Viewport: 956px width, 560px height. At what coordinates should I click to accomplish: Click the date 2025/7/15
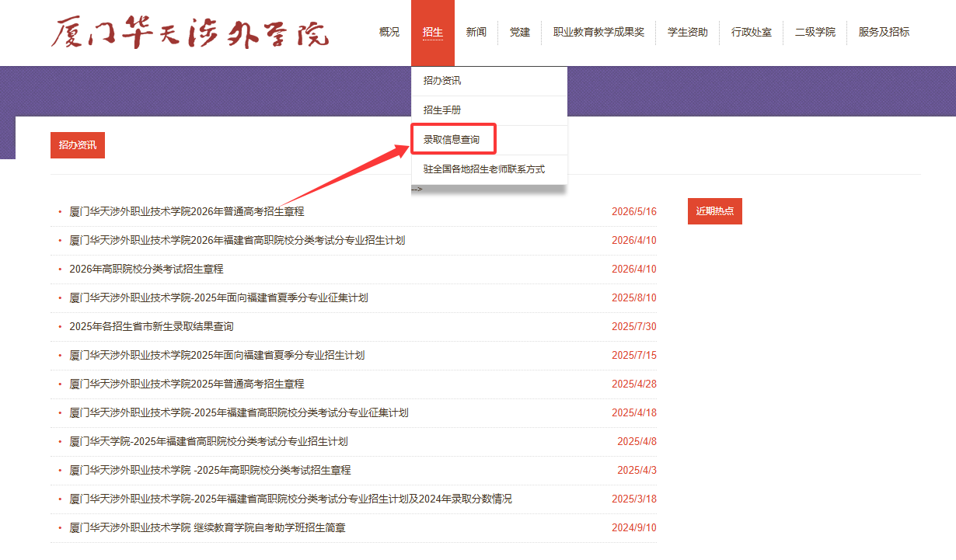(x=634, y=355)
